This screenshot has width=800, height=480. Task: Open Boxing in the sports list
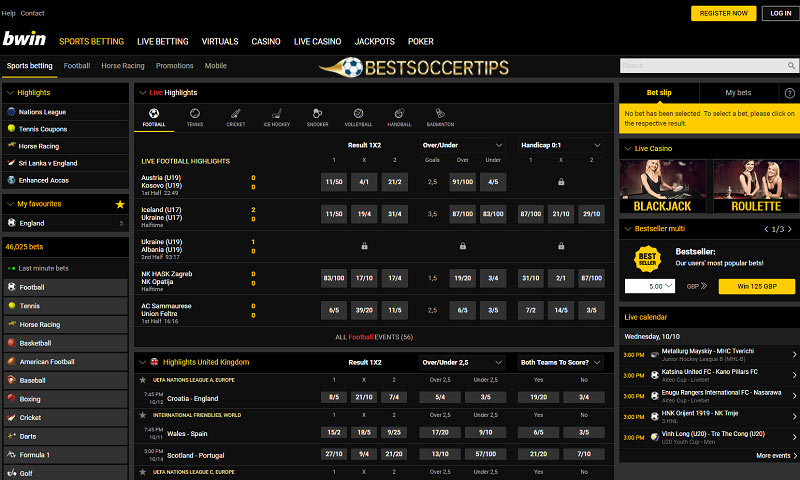[x=65, y=399]
